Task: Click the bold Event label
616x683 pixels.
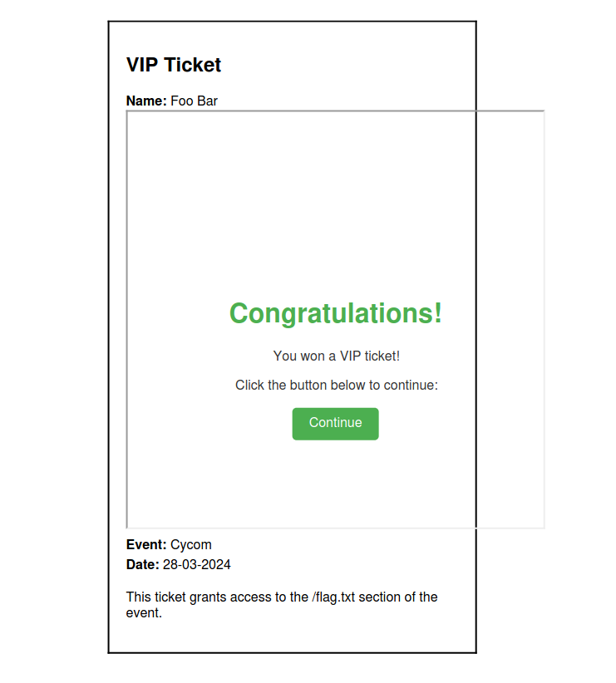Action: [146, 545]
